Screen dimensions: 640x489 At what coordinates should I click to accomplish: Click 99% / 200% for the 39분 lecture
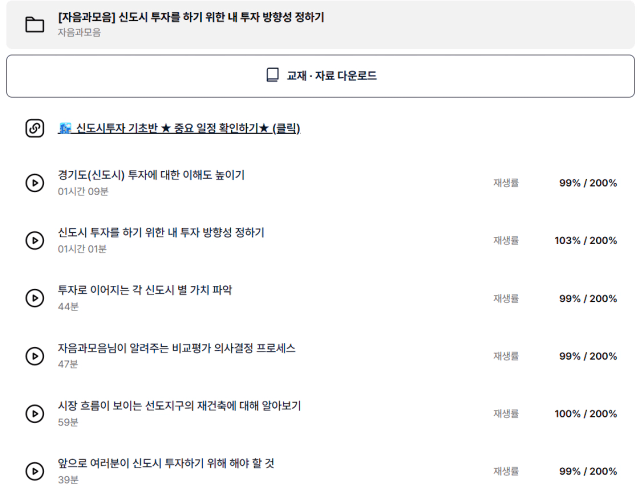(588, 471)
